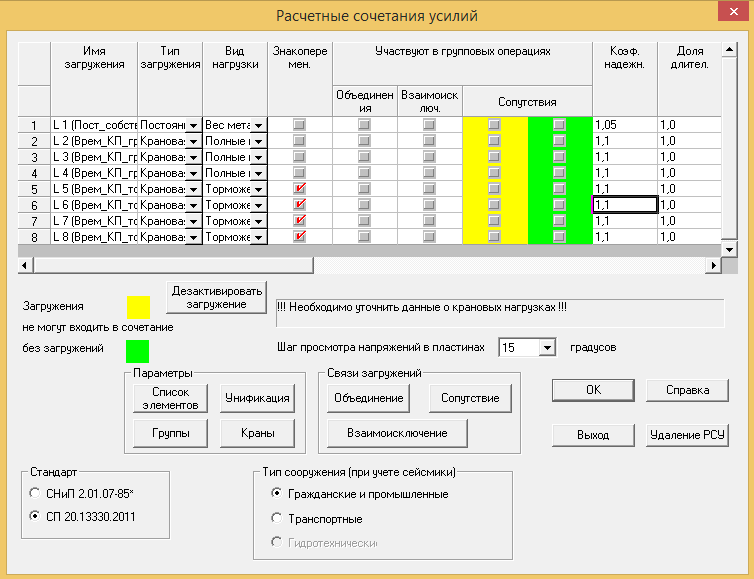Click the yellow legend color swatch
The width and height of the screenshot is (754, 579).
(x=138, y=307)
